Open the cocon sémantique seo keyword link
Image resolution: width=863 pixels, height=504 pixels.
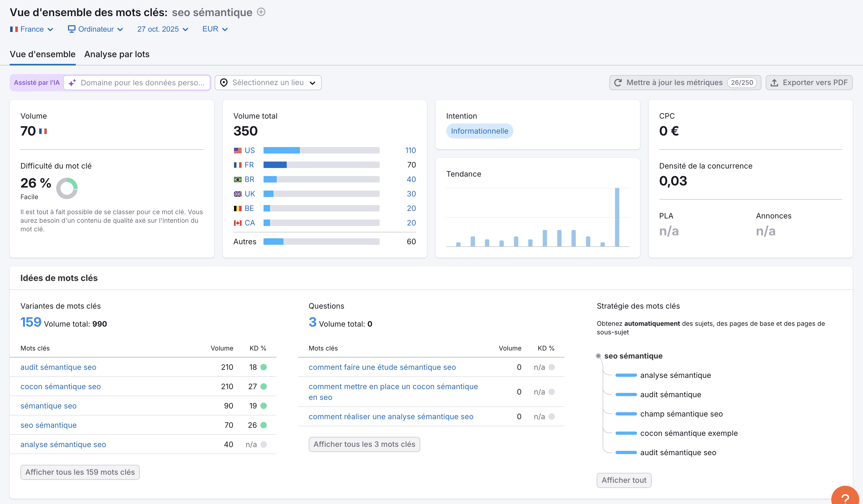61,387
